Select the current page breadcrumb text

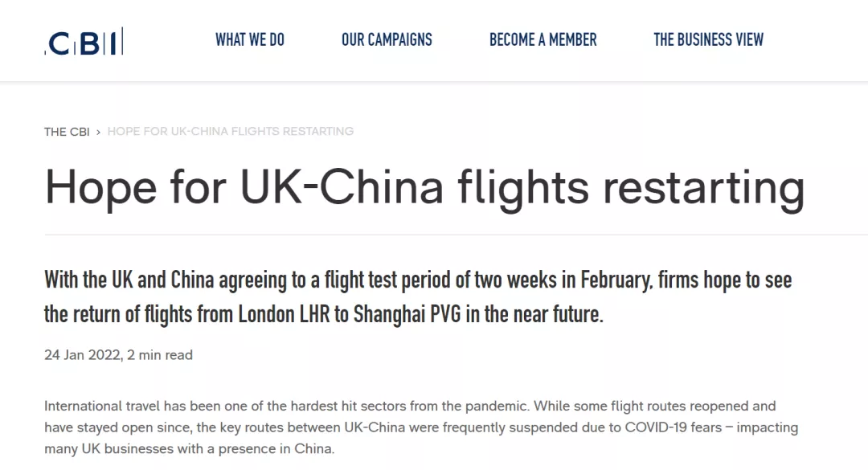[x=231, y=131]
